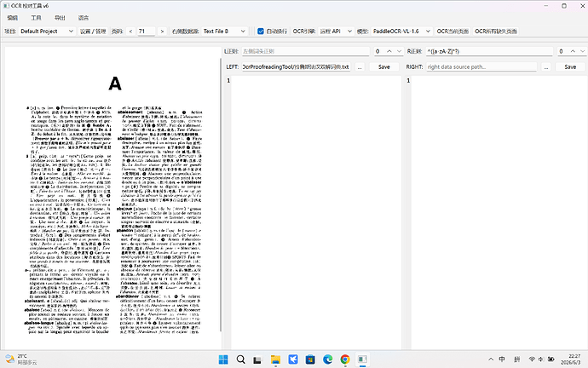Switch the 中 input language indicator
This screenshot has height=368, width=588.
502,359
